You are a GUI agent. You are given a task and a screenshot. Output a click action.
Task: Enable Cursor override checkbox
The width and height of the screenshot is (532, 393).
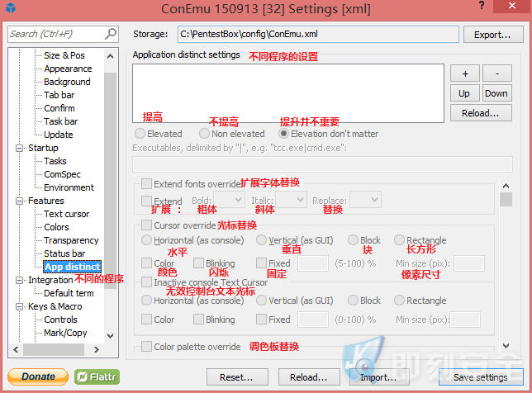click(146, 225)
